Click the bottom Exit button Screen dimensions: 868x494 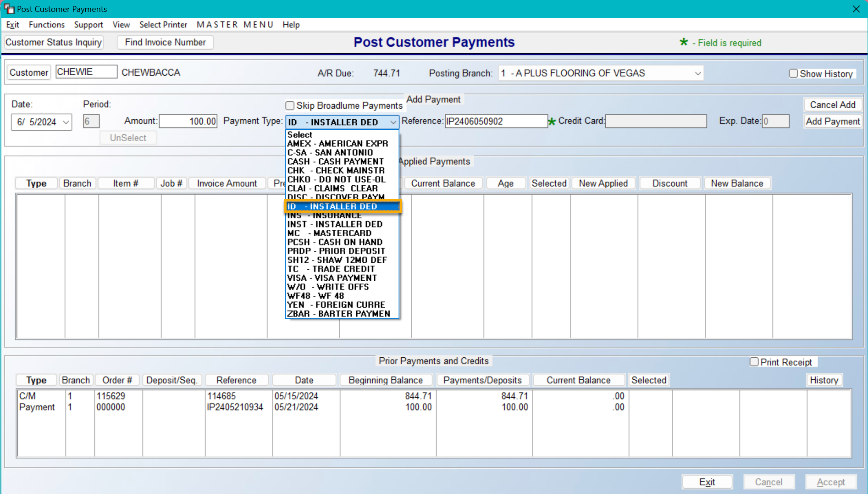pos(707,482)
